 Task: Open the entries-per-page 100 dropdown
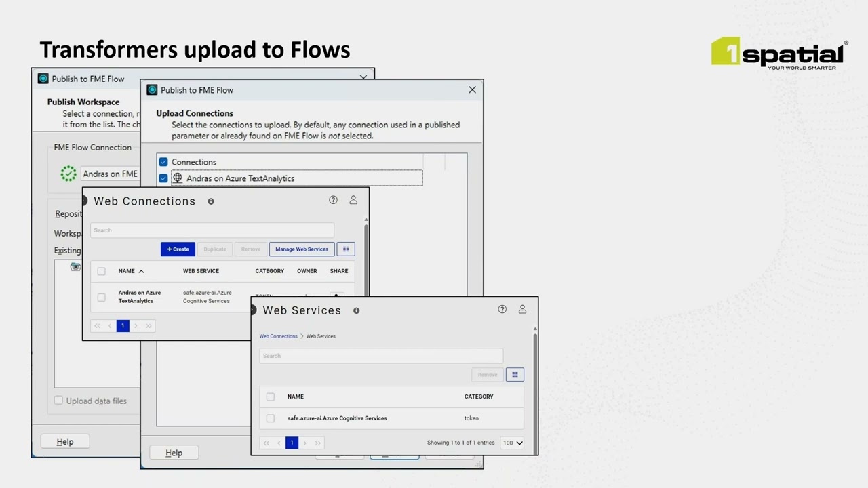[x=512, y=443]
